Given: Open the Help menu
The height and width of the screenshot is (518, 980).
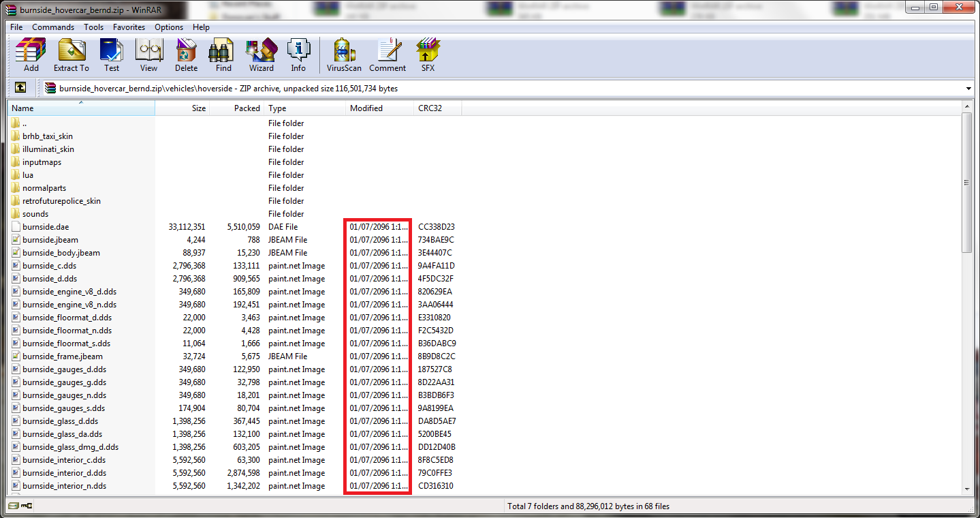Looking at the screenshot, I should click(201, 27).
